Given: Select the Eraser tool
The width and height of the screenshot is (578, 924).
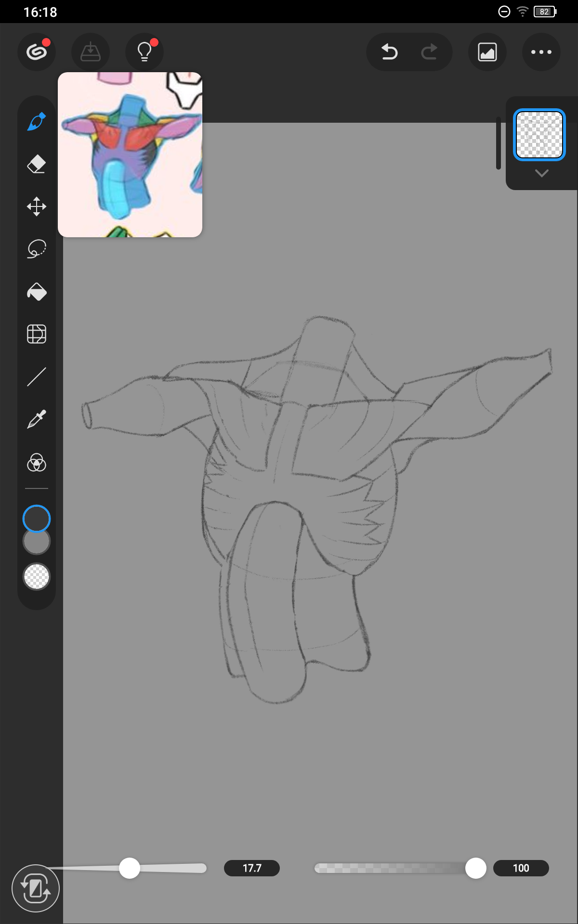Looking at the screenshot, I should tap(37, 164).
